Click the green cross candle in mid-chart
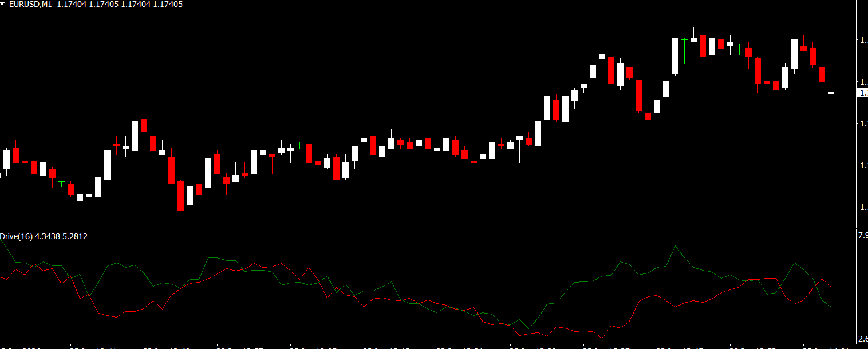Viewport: 868px width, 349px height. tap(299, 146)
